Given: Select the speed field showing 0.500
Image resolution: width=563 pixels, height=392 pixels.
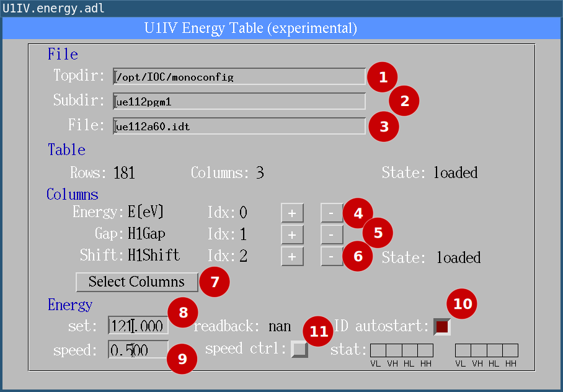Looking at the screenshot, I should [x=138, y=349].
